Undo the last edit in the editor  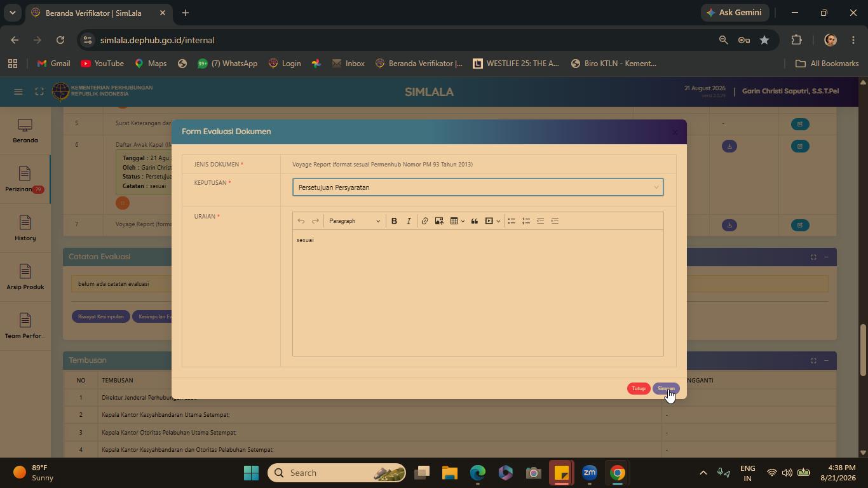point(301,221)
